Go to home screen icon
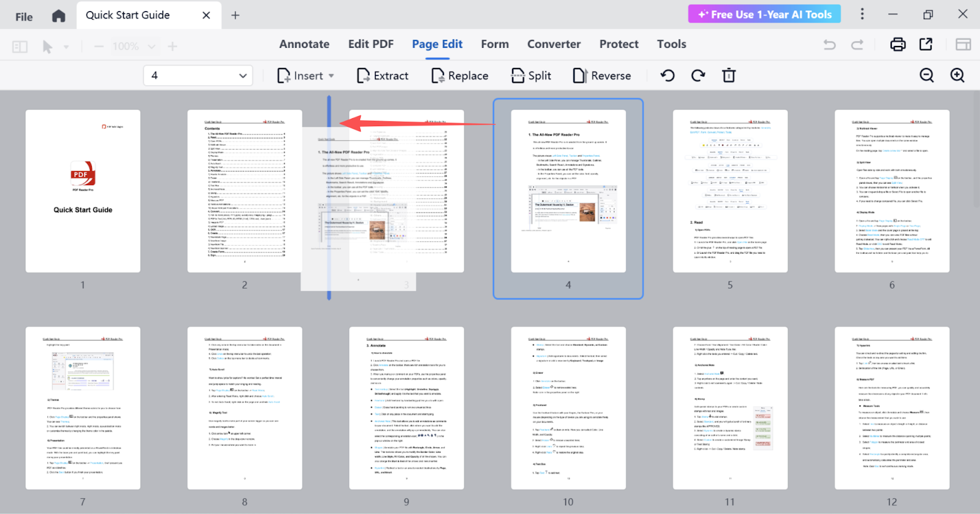The width and height of the screenshot is (980, 514). (58, 16)
